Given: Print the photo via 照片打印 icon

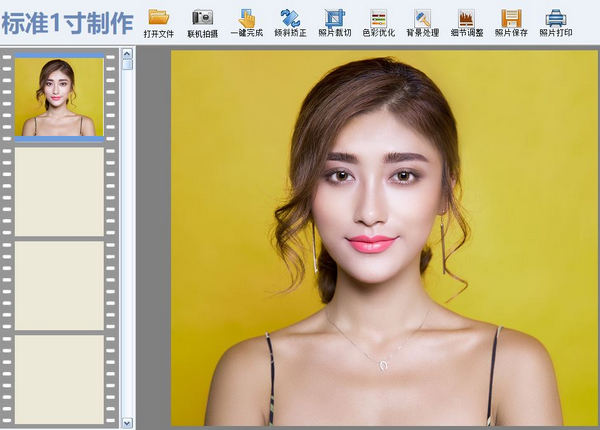Looking at the screenshot, I should pyautogui.click(x=556, y=17).
